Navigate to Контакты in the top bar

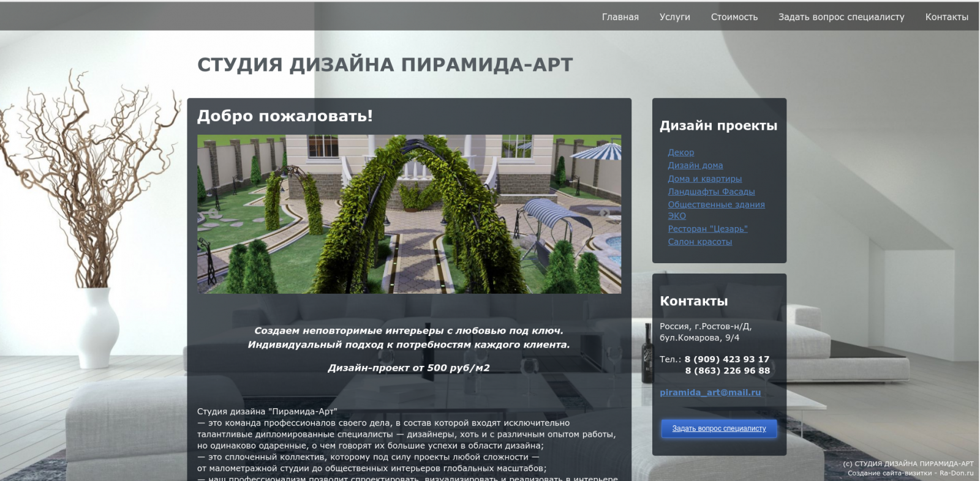point(946,17)
